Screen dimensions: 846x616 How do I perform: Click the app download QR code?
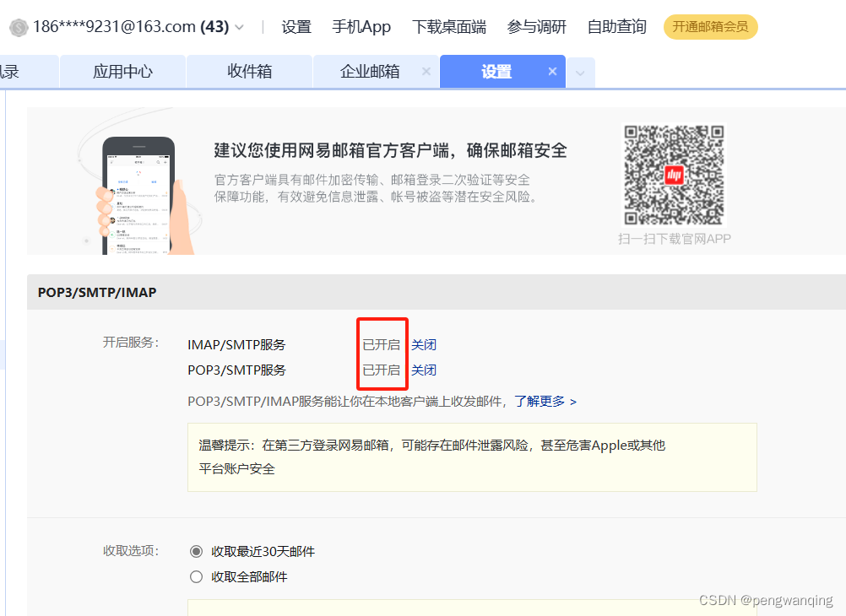(x=674, y=176)
